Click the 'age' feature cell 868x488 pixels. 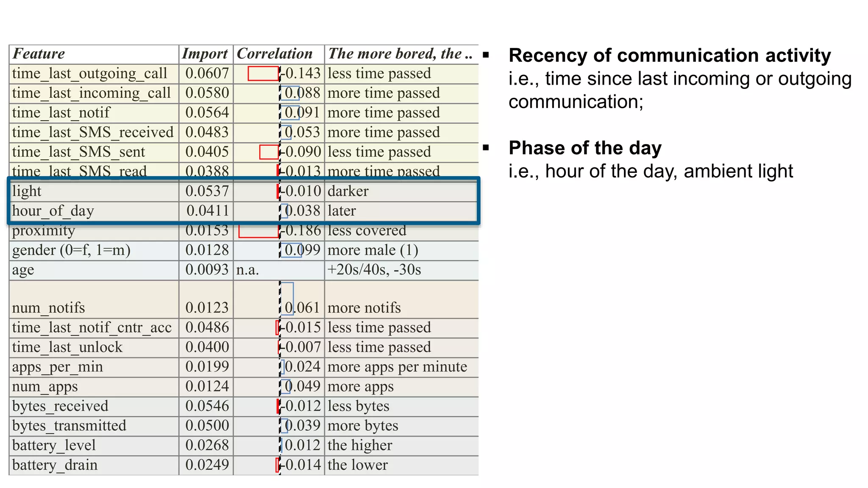[x=94, y=270]
